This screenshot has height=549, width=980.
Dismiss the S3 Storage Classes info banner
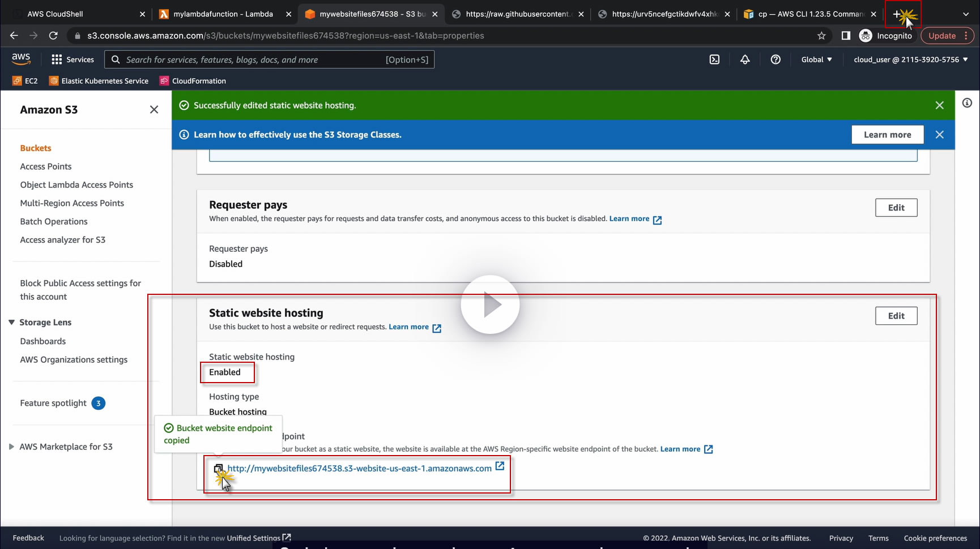(x=940, y=135)
